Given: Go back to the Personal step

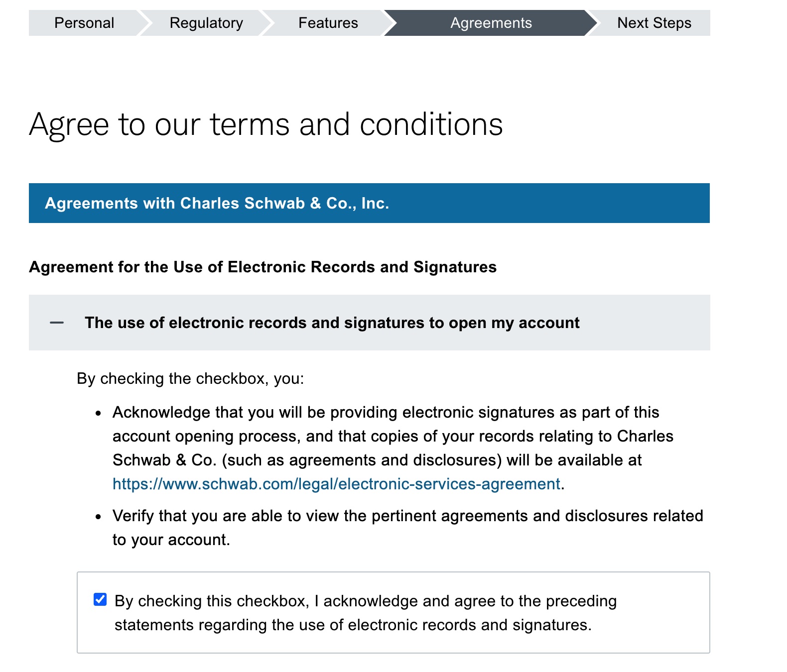Looking at the screenshot, I should pyautogui.click(x=84, y=23).
